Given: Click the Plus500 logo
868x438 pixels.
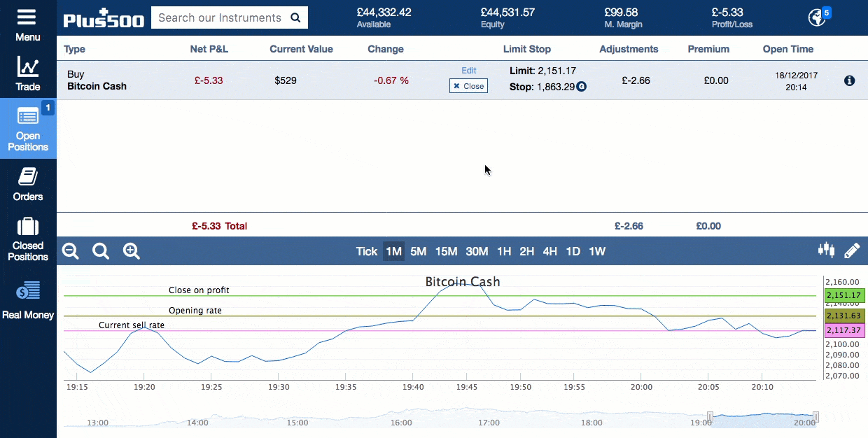Looking at the screenshot, I should (x=104, y=17).
